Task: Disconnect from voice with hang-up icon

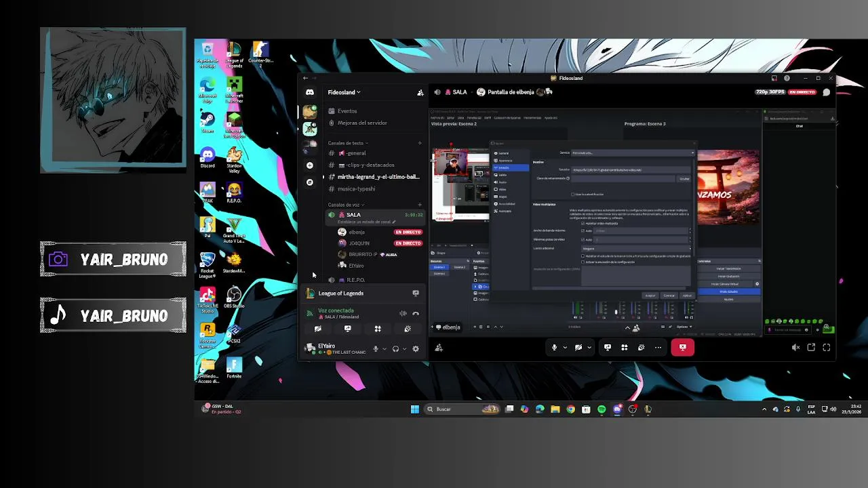Action: pyautogui.click(x=416, y=314)
